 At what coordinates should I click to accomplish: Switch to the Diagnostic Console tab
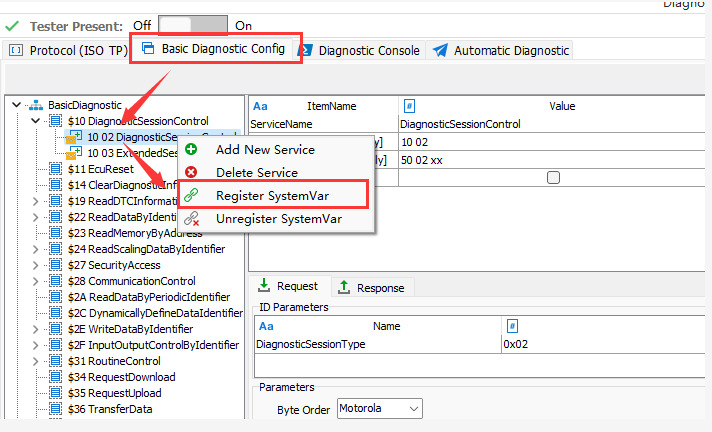(x=360, y=50)
